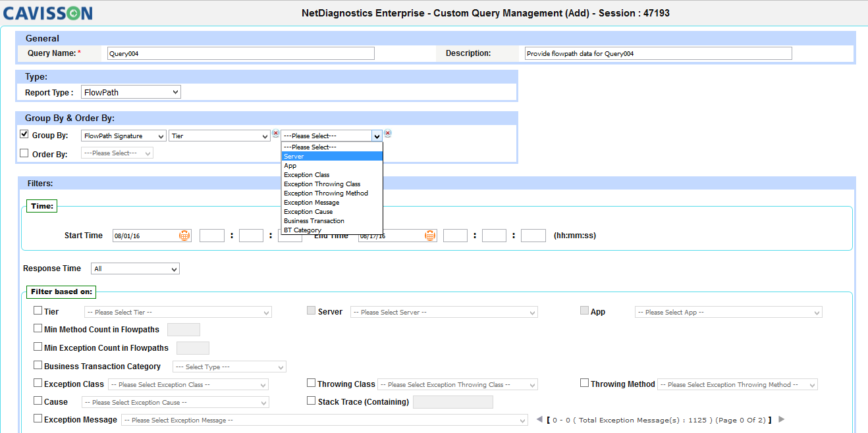The height and width of the screenshot is (433, 868).
Task: Go to next exception message page
Action: tap(782, 419)
